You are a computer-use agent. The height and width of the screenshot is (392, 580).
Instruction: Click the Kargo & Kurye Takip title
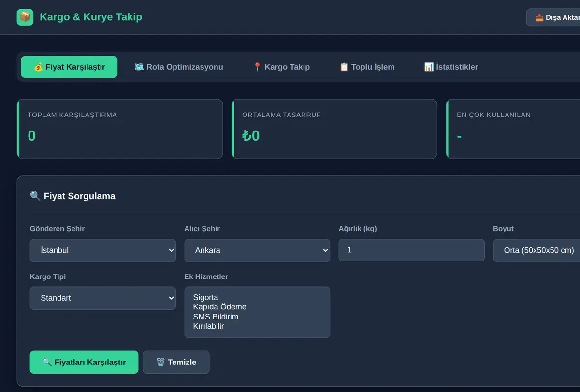(91, 17)
